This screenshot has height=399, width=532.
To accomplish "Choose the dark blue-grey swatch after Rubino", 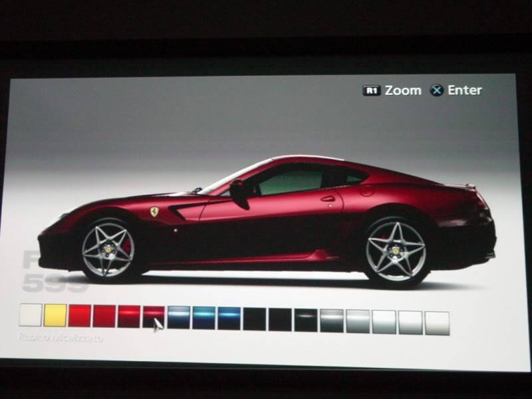I will pos(179,317).
